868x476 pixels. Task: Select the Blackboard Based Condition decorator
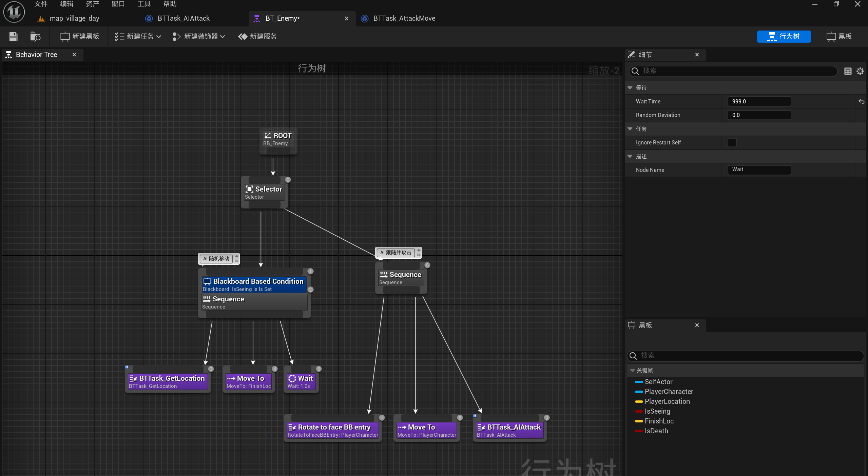pyautogui.click(x=254, y=284)
